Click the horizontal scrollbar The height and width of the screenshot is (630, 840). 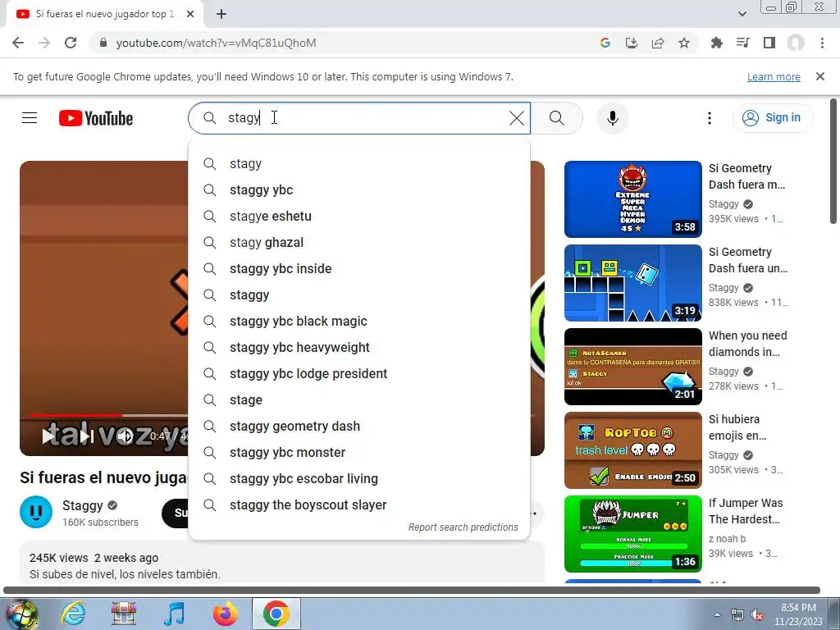412,591
